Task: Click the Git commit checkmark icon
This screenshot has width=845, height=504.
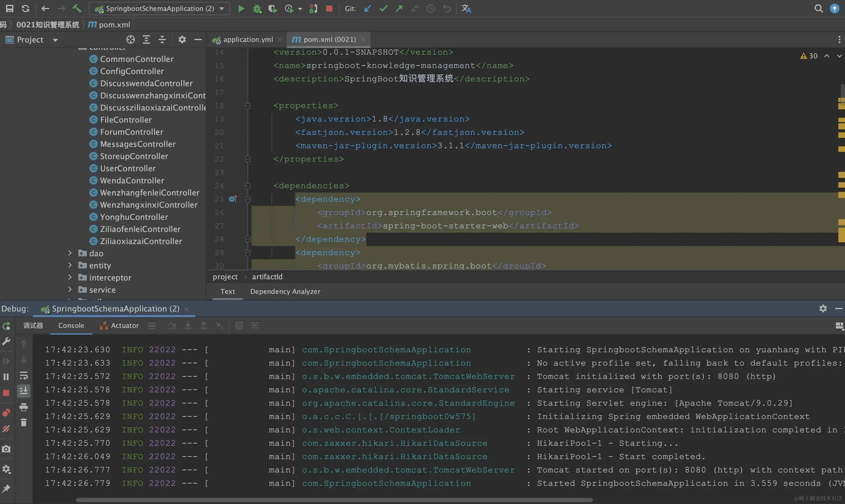Action: pyautogui.click(x=383, y=9)
